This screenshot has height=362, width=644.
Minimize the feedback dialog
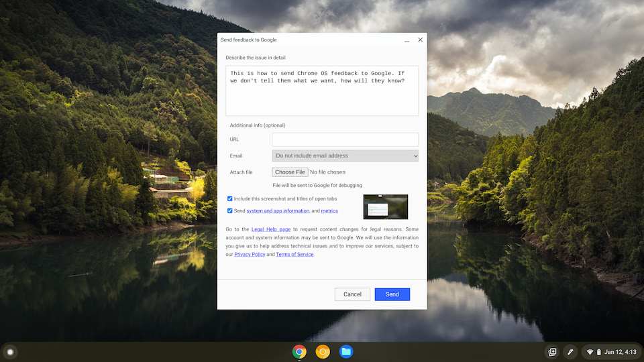click(407, 40)
